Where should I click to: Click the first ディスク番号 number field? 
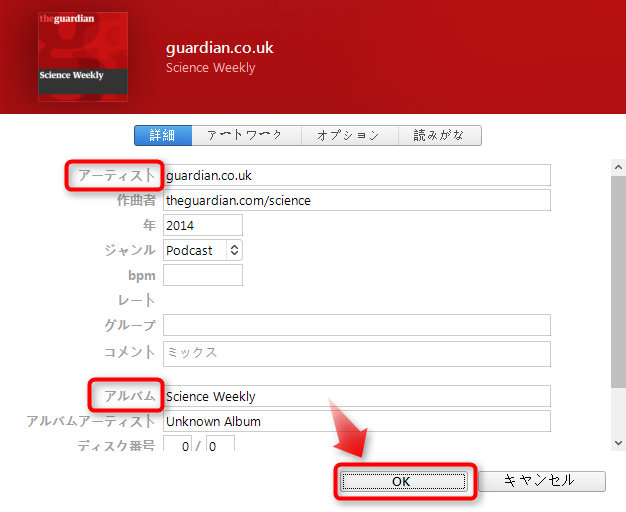pyautogui.click(x=178, y=444)
